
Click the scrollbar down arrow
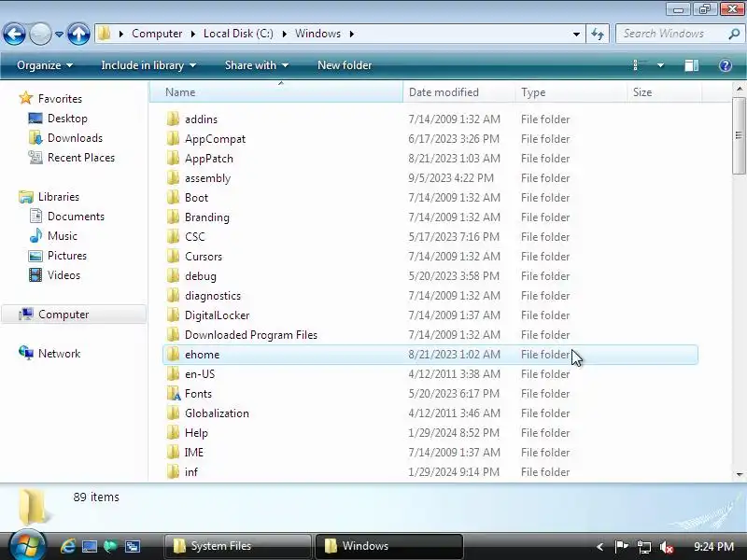(x=739, y=474)
